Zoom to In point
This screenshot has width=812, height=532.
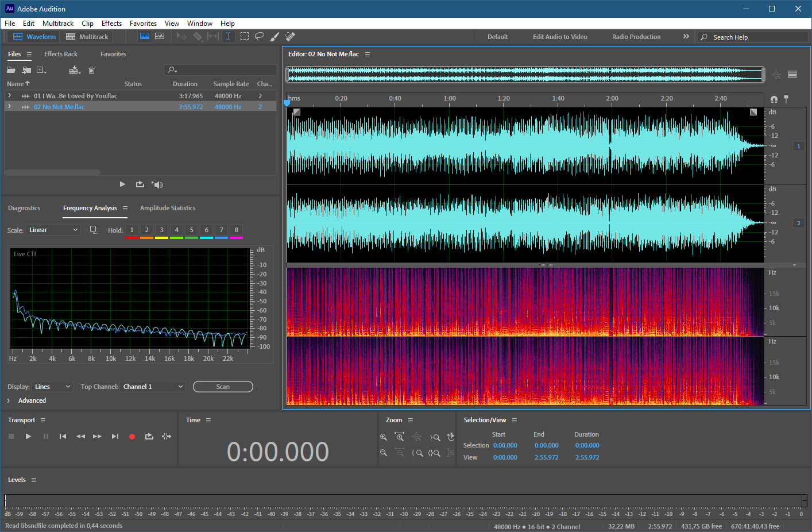tap(417, 453)
